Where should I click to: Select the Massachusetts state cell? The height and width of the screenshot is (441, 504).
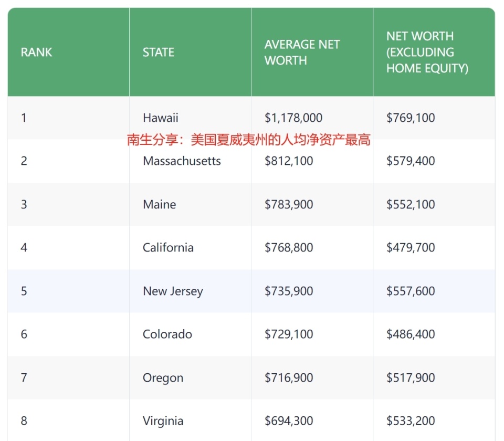182,161
